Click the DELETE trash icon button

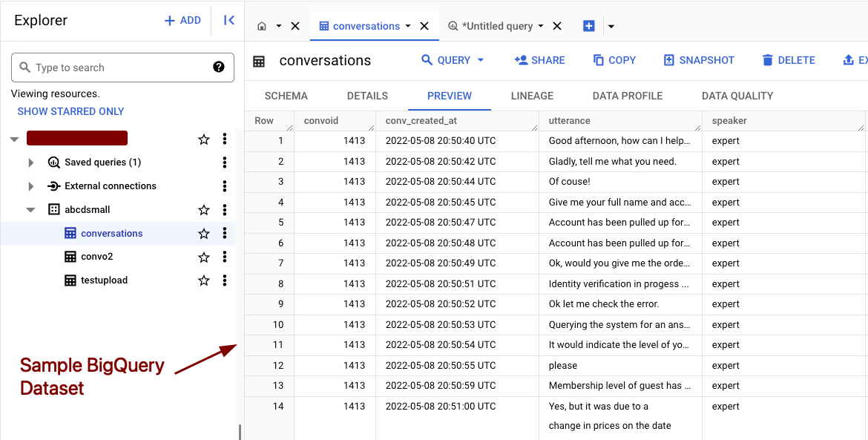tap(788, 60)
